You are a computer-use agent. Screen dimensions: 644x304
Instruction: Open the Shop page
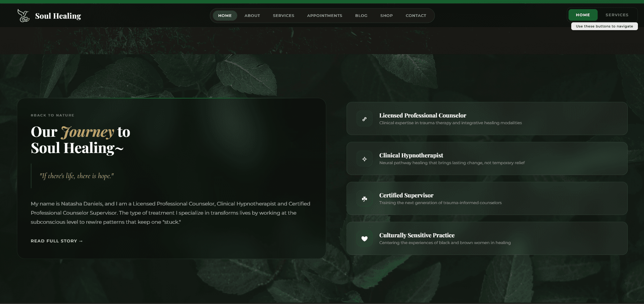tap(386, 16)
